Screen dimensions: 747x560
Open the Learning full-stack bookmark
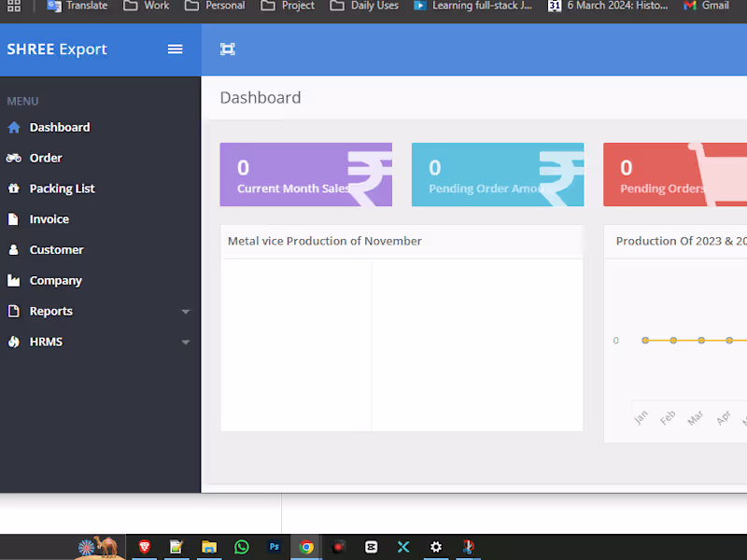pyautogui.click(x=472, y=6)
